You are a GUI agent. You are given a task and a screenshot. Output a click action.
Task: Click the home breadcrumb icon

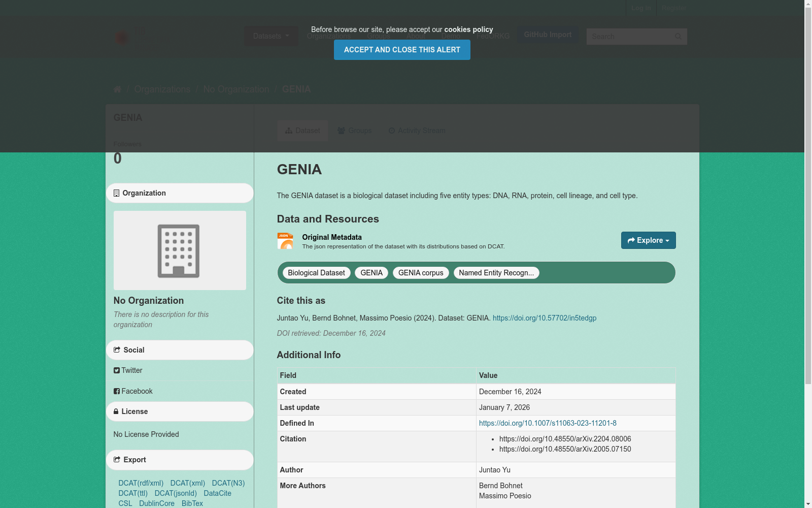(117, 89)
